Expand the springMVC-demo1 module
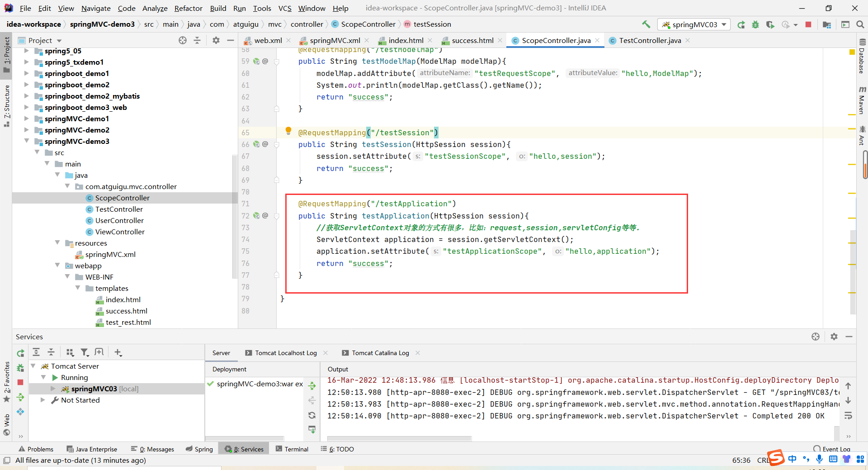The width and height of the screenshot is (868, 470). 27,119
